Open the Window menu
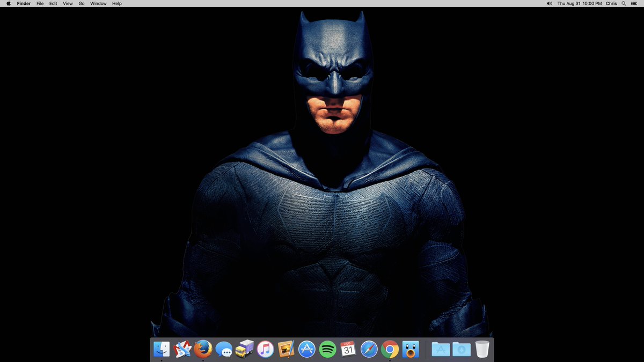644x362 pixels. 98,3
